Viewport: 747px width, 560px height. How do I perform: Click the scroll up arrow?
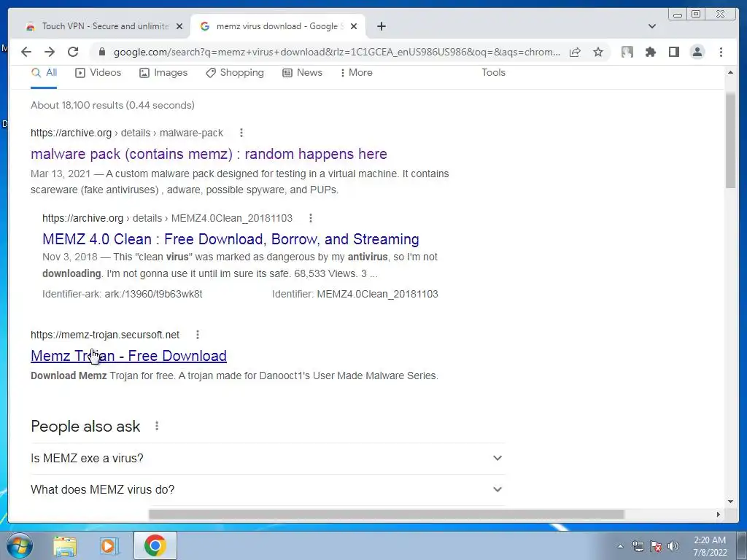coord(730,72)
